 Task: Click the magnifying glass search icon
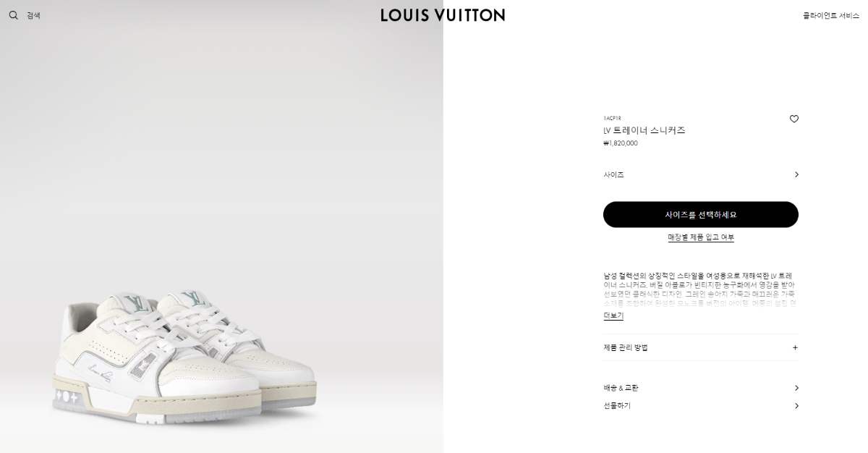point(13,15)
